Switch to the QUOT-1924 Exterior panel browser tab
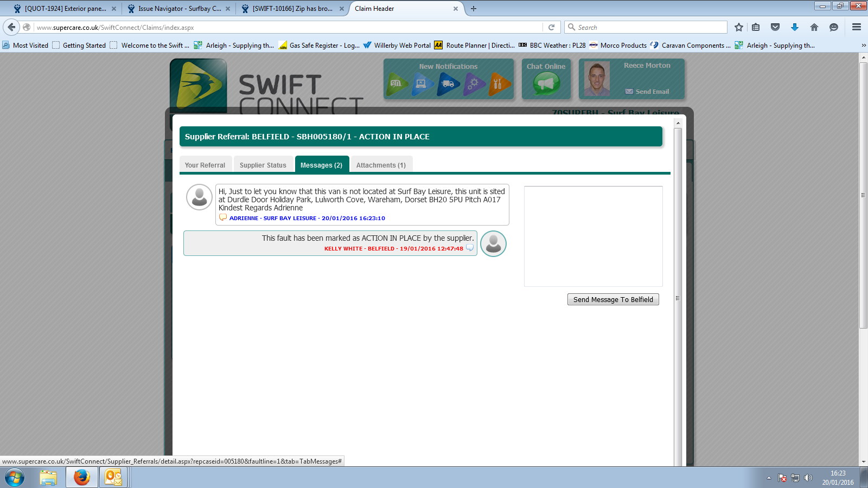The height and width of the screenshot is (488, 868). click(x=66, y=9)
